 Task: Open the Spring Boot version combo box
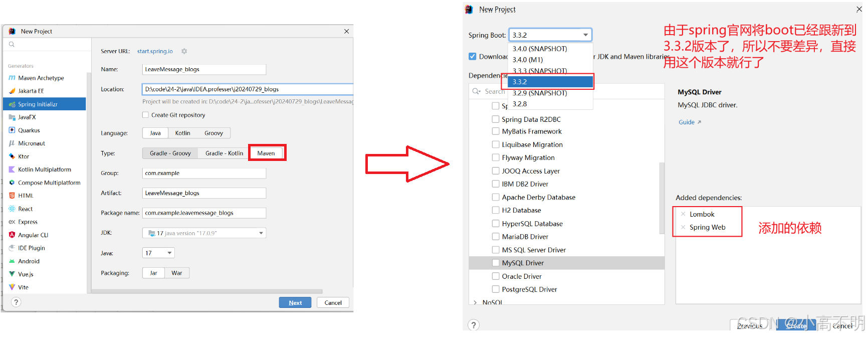point(550,35)
